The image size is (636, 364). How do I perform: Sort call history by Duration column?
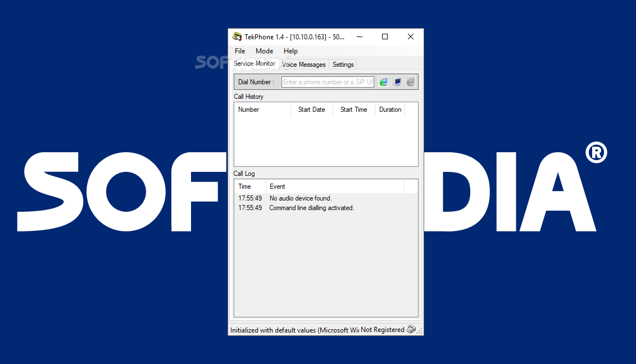pos(390,110)
